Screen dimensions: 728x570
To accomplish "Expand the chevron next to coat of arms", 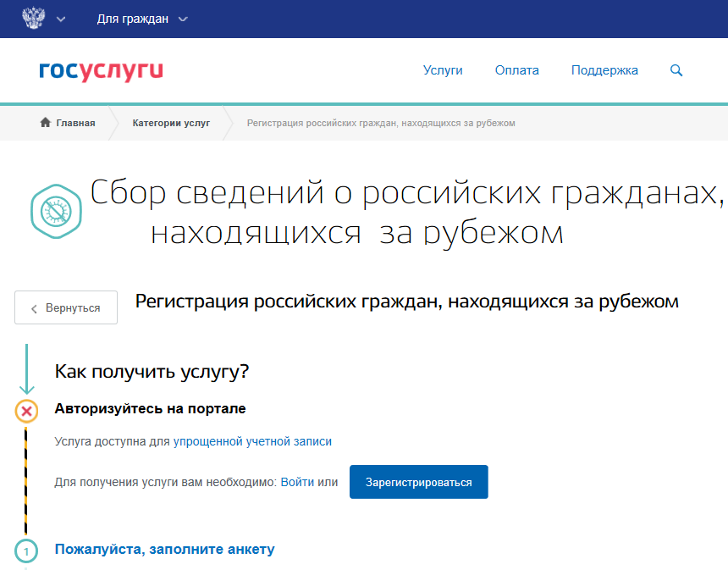I will click(61, 19).
